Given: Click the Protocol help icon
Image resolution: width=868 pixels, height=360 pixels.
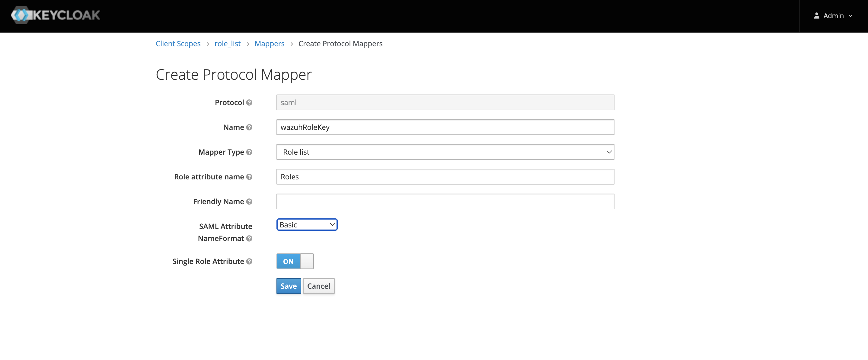Looking at the screenshot, I should [x=249, y=102].
